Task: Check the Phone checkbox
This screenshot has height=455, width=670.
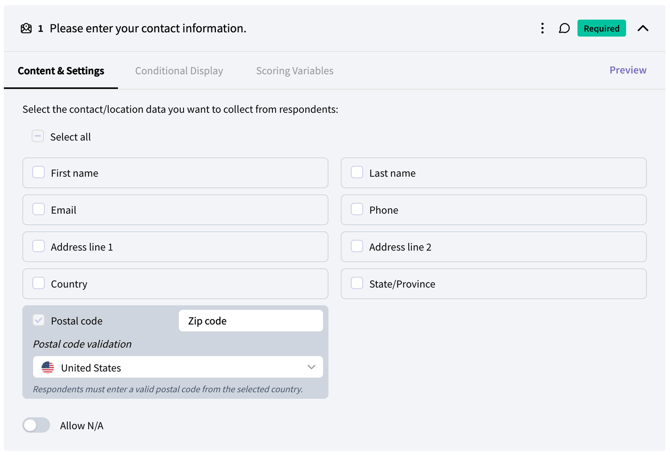Action: 357,210
